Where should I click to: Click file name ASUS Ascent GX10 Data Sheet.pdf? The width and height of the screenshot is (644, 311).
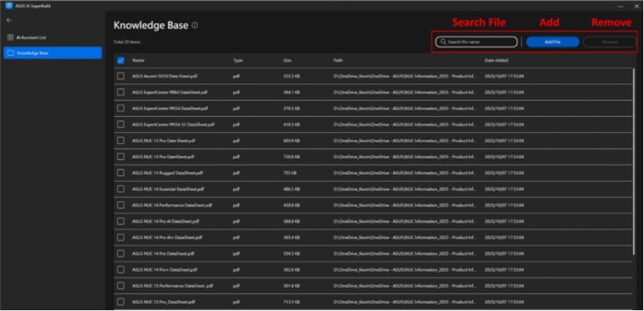pos(164,77)
